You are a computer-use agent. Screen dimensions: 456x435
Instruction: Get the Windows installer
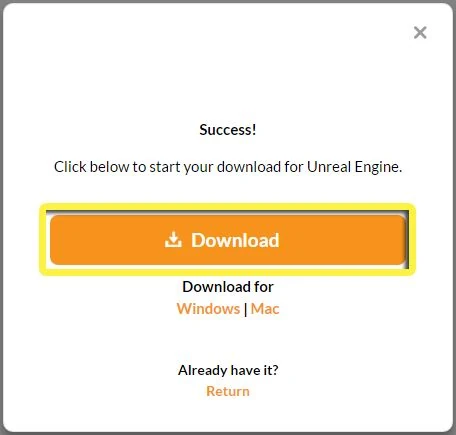click(208, 309)
